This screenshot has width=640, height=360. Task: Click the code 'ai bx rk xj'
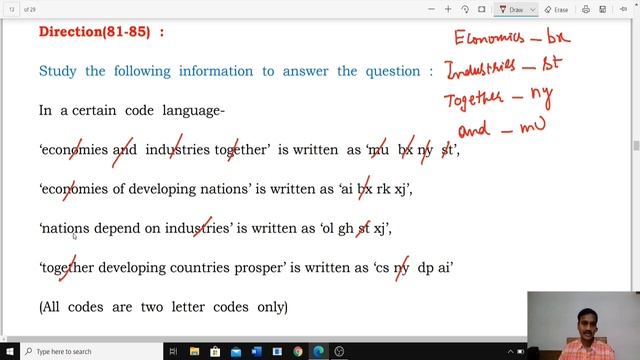click(x=373, y=189)
